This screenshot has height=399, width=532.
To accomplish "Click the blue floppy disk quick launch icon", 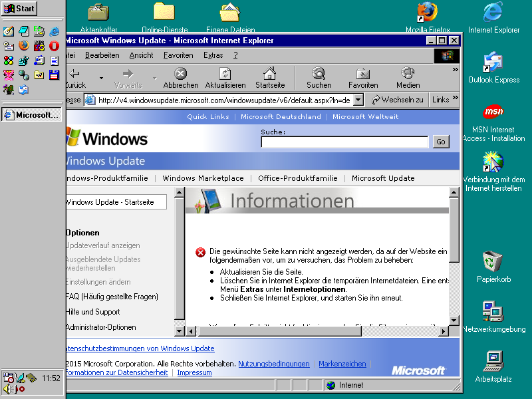I will [54, 74].
